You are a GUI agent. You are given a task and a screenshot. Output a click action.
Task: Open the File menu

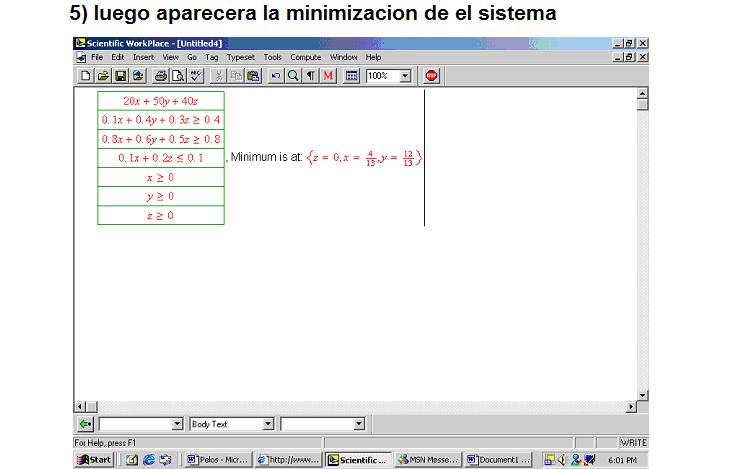tap(97, 57)
